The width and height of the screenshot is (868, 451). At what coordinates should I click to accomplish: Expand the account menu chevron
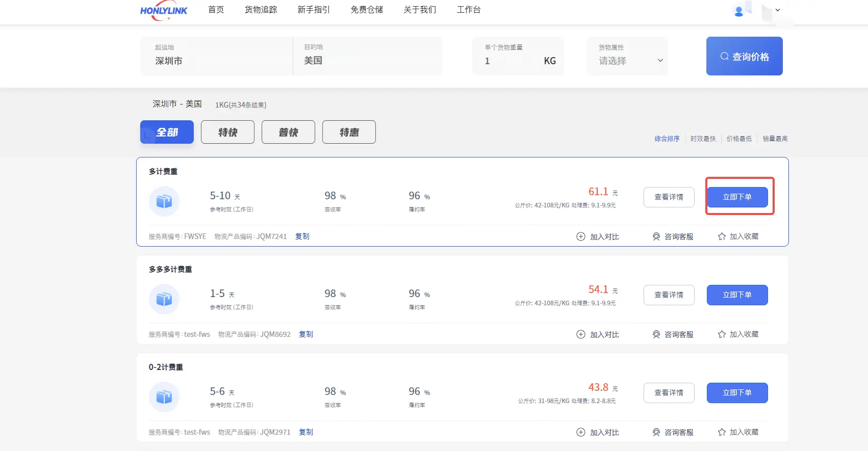[x=778, y=10]
